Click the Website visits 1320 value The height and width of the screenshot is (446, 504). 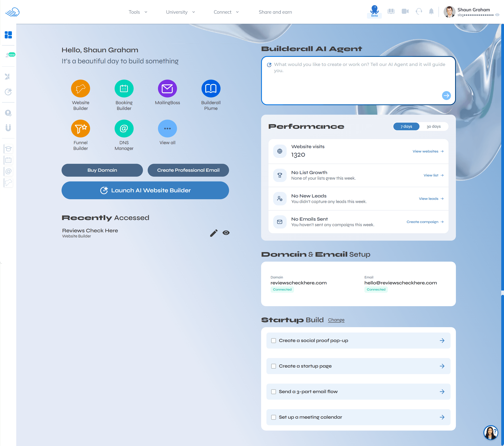[x=298, y=155]
